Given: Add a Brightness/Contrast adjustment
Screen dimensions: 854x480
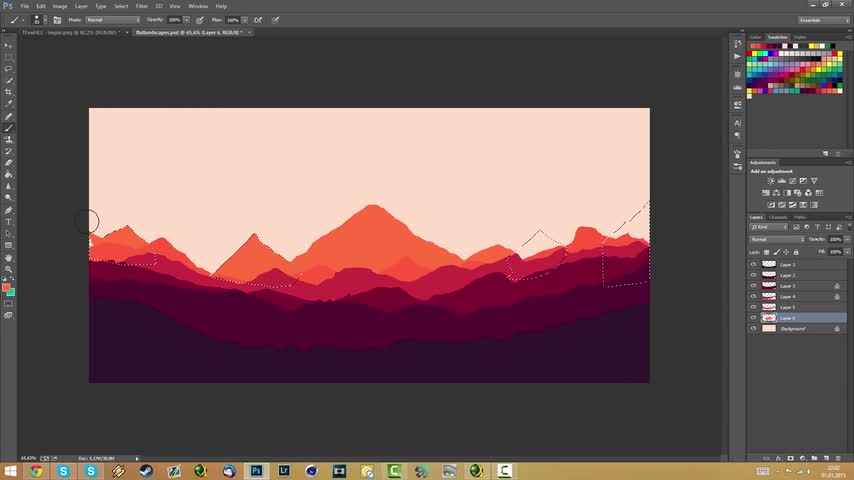Looking at the screenshot, I should coord(771,181).
